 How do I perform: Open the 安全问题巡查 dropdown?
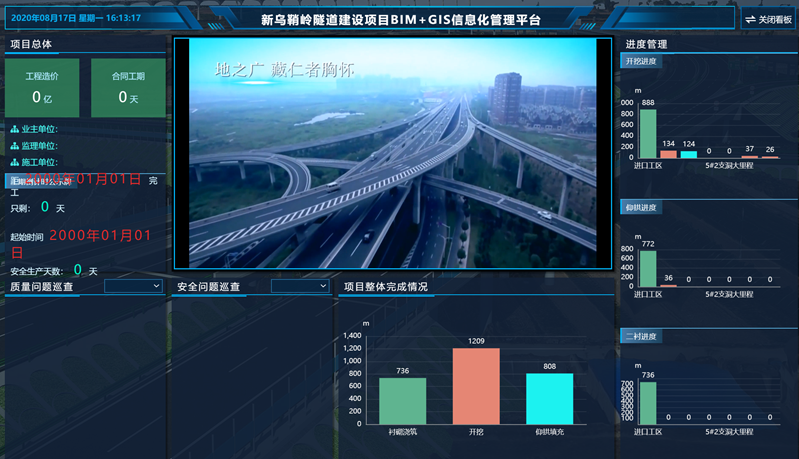click(300, 286)
